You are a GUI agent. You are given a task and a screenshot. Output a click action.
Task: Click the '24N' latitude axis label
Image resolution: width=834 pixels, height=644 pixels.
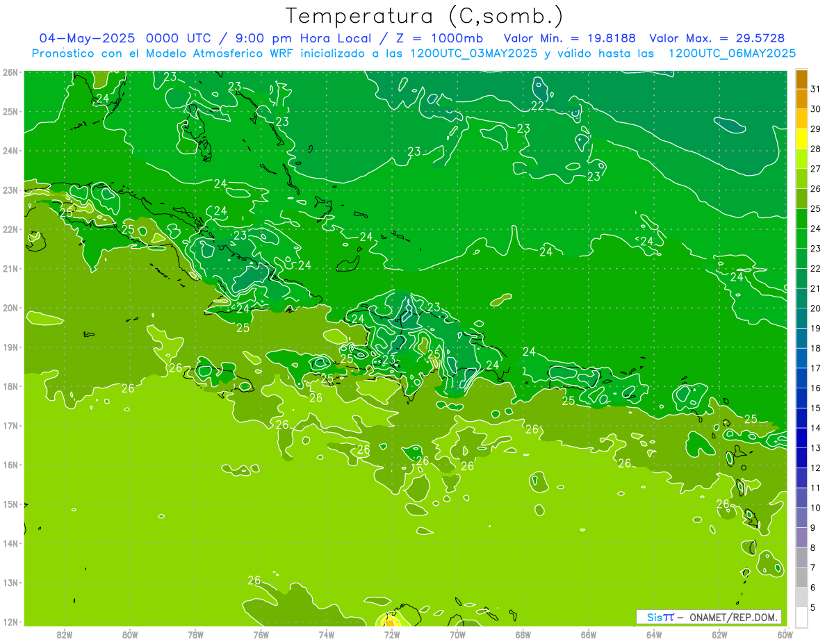point(10,151)
